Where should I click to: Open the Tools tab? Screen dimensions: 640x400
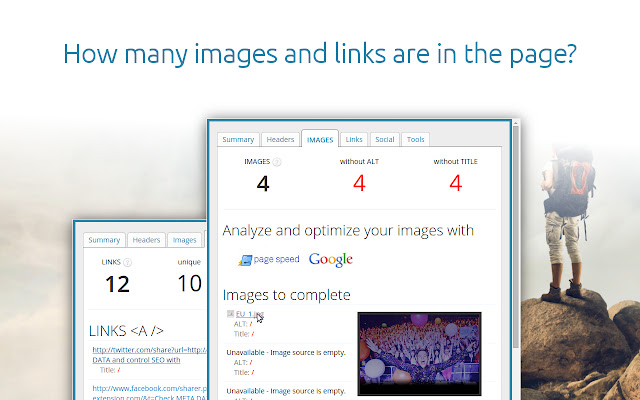[416, 140]
